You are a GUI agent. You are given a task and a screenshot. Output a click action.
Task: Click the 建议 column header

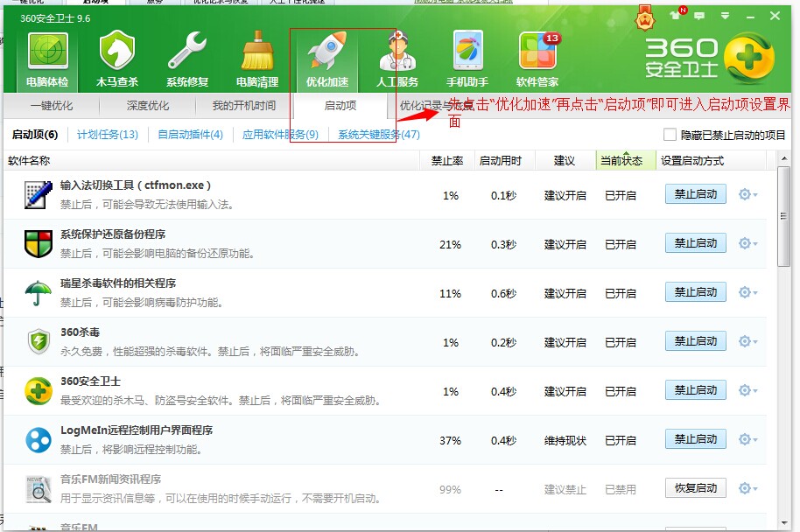565,161
